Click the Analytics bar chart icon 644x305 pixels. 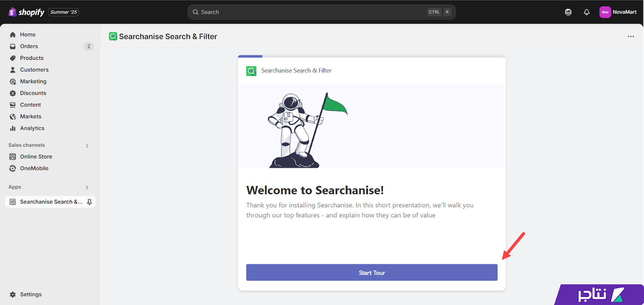click(13, 128)
